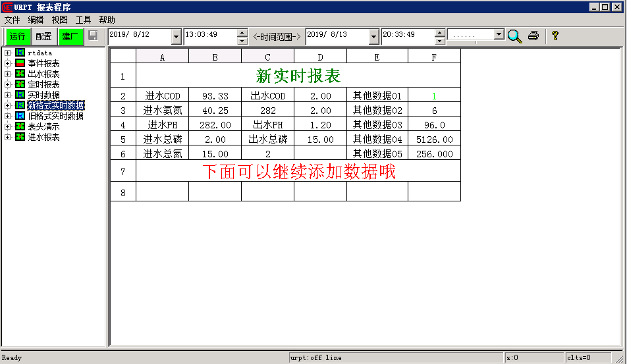Viewport: 627px width, 364px height.
Task: Expand the 定时报表 tree node
Action: 7,84
